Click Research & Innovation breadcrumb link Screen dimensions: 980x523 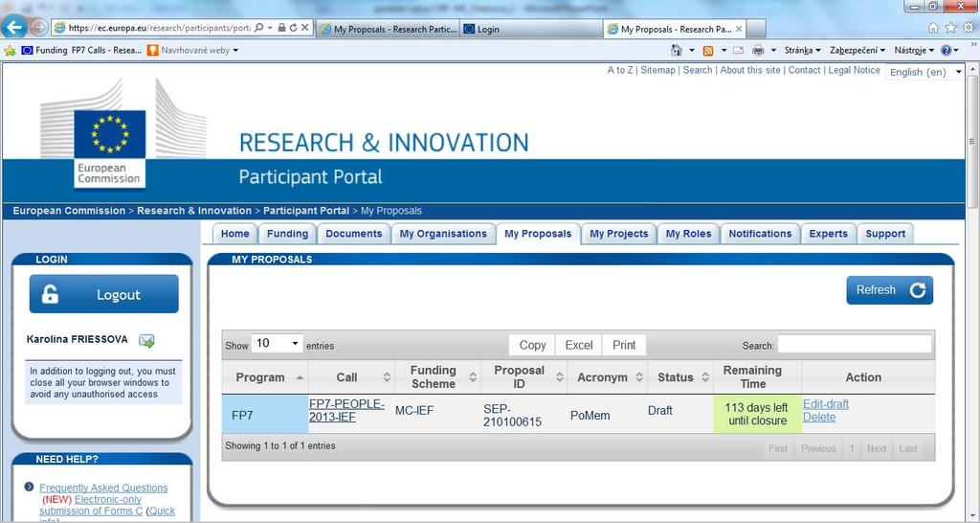(x=193, y=211)
